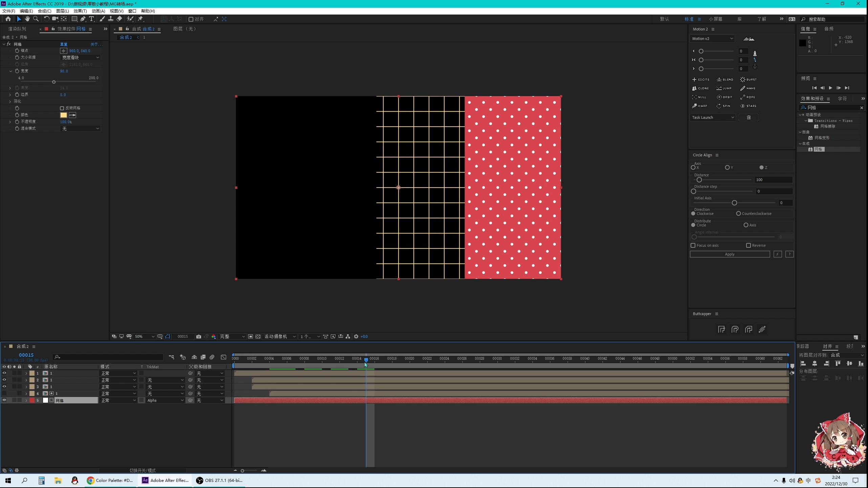Select the Rectangle shape tool
This screenshot has height=488, width=868.
tap(74, 19)
